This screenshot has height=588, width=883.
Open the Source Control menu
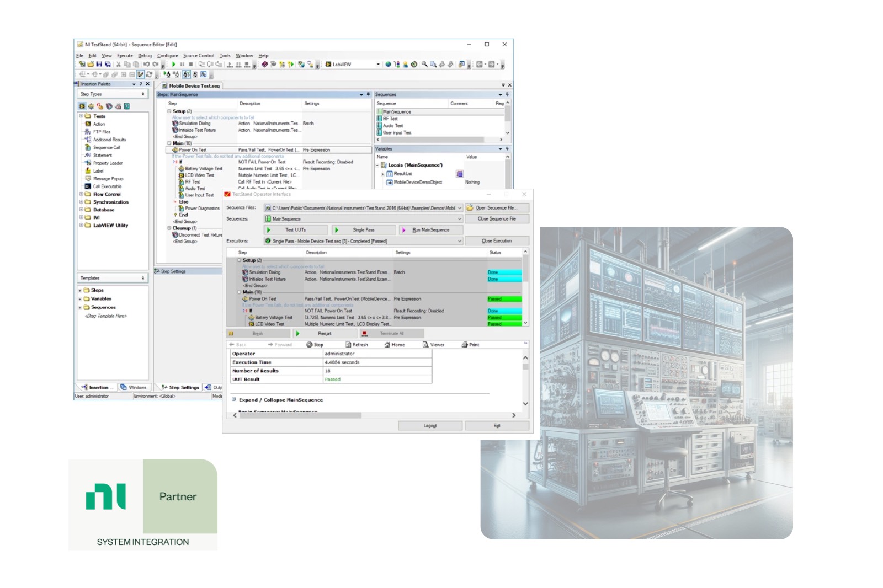(199, 56)
